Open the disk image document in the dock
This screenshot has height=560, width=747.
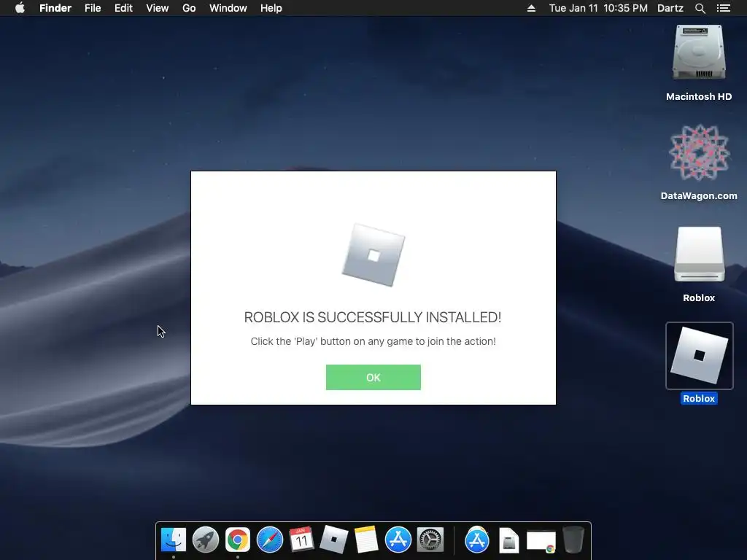[x=508, y=540]
